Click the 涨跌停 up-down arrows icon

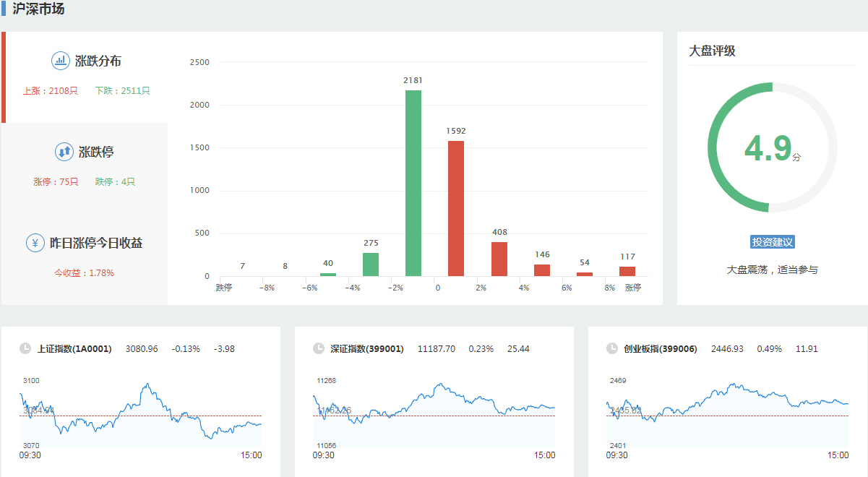tap(64, 152)
